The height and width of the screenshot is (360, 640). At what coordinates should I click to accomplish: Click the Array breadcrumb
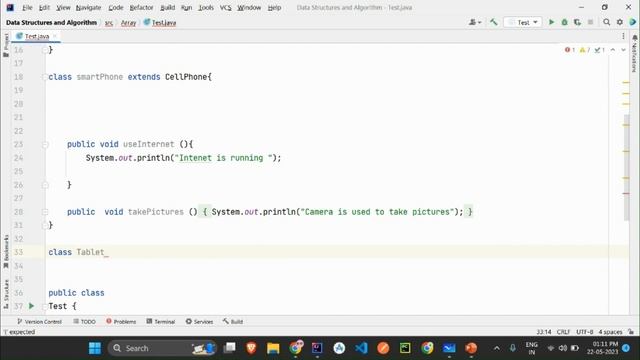coord(128,23)
